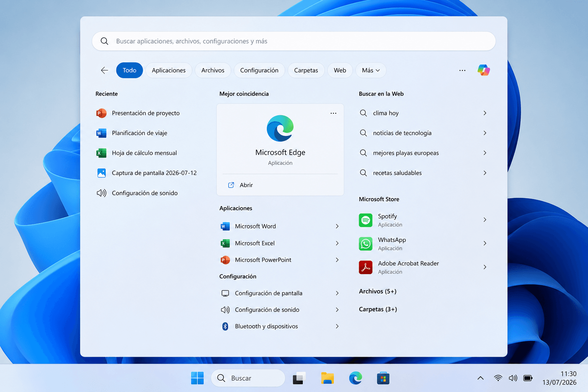Screen dimensions: 588x392
Task: Expand the Más filter dropdown
Action: click(x=371, y=70)
